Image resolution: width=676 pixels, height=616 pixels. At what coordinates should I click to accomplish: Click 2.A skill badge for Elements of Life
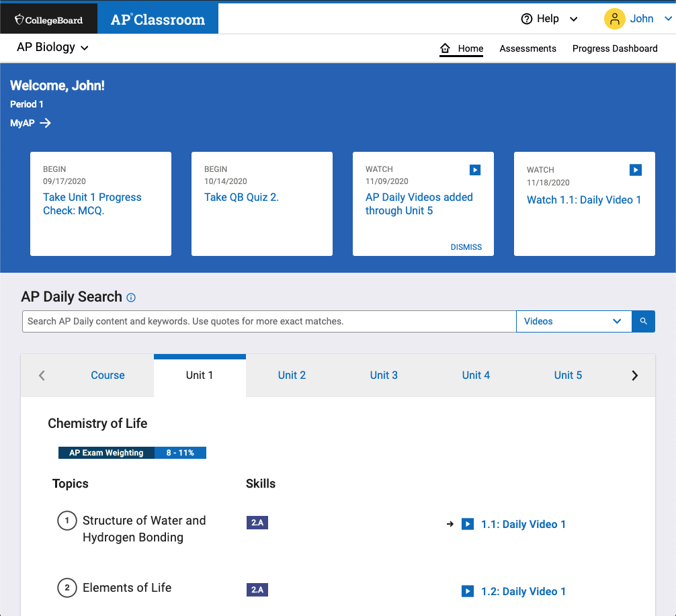(257, 590)
